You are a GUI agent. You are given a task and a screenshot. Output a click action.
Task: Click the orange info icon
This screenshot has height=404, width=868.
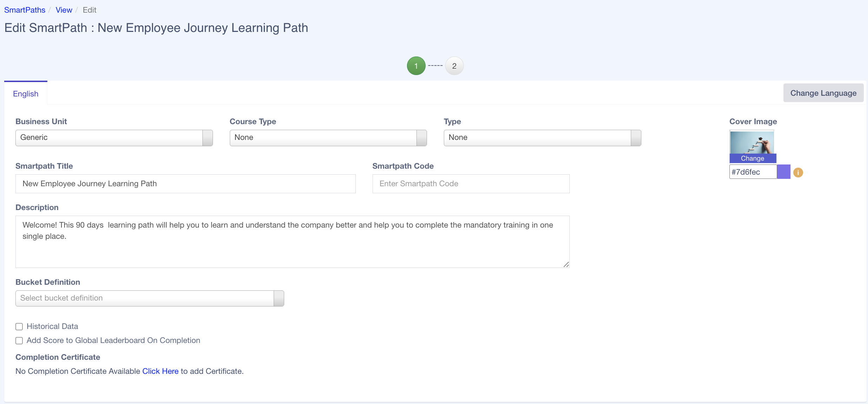[798, 172]
